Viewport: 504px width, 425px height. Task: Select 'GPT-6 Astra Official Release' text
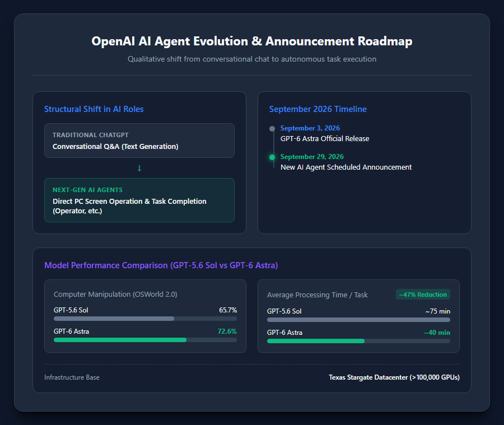tap(325, 138)
